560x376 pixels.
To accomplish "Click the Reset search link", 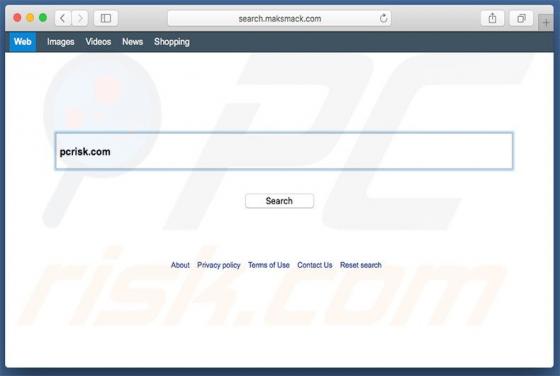I will 361,265.
